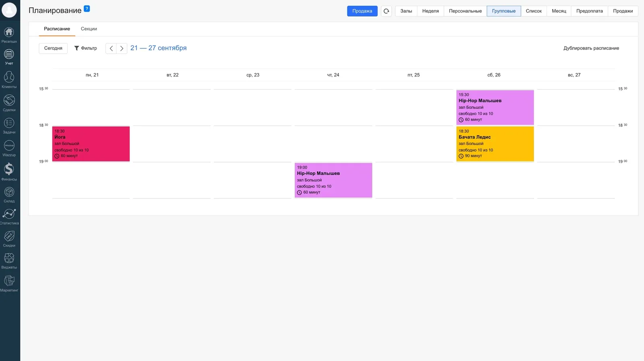The width and height of the screenshot is (644, 361).
Task: Open the blue help question mark icon
Action: click(x=87, y=9)
